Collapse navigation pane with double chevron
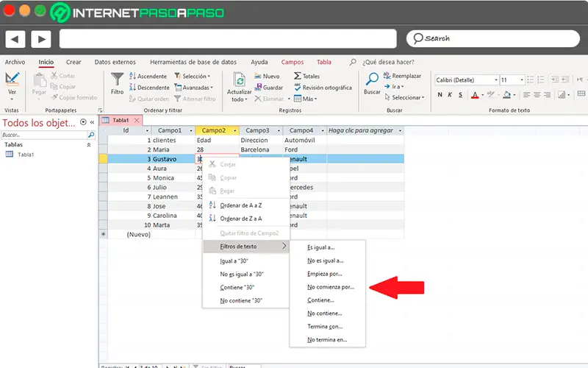Screen dimensions: 588x368 92,122
